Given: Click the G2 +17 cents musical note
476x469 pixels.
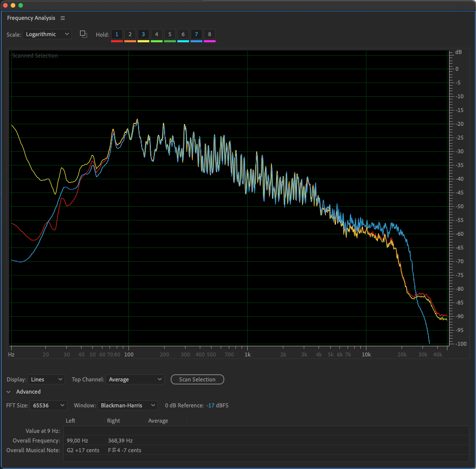Looking at the screenshot, I should [x=83, y=450].
